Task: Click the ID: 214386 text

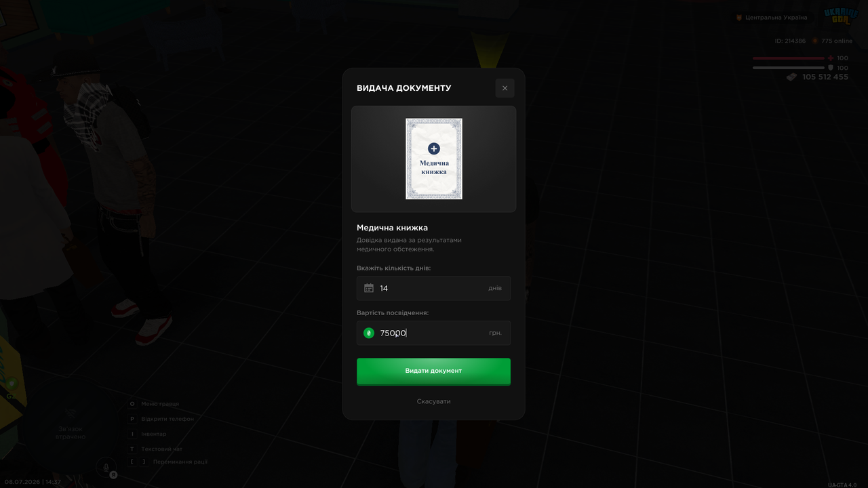Action: point(790,41)
